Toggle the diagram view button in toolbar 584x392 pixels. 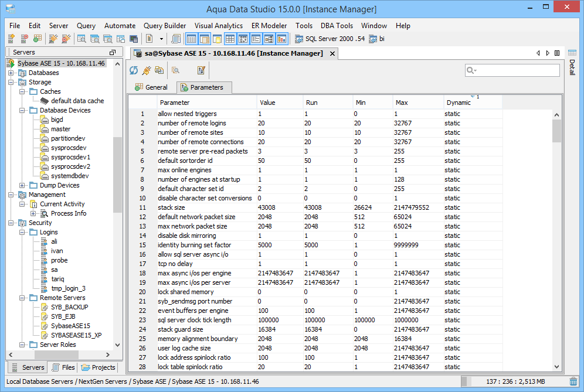click(269, 39)
